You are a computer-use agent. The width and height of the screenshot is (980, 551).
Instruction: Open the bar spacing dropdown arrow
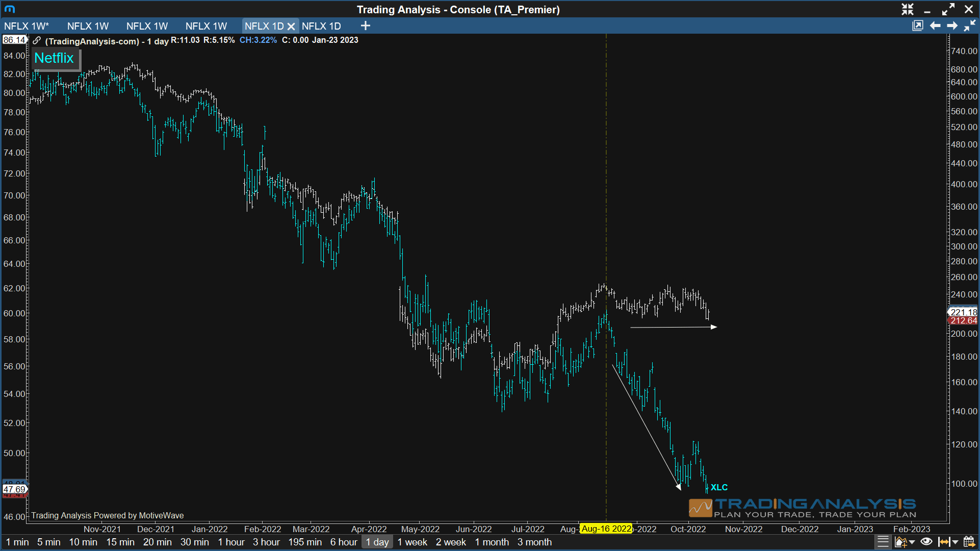click(955, 542)
